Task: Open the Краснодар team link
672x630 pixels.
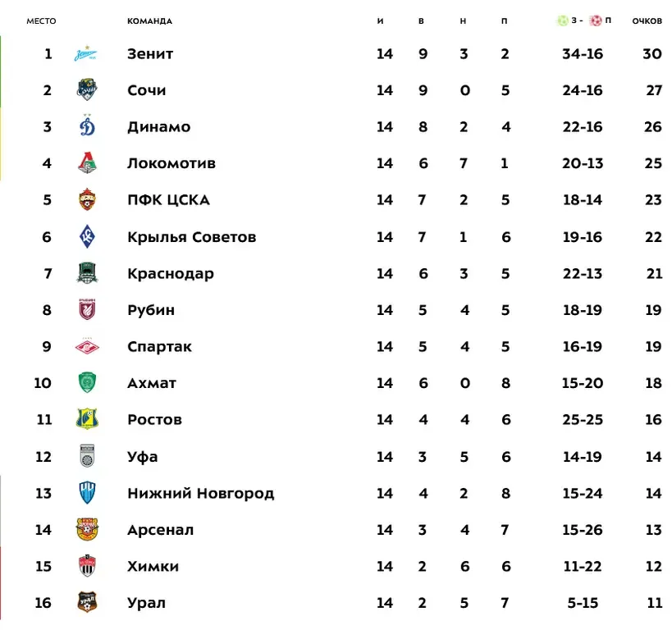Action: pos(170,273)
